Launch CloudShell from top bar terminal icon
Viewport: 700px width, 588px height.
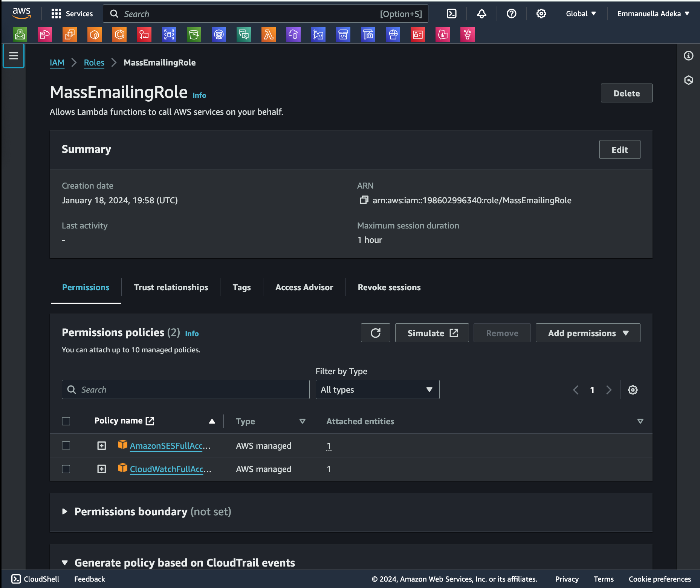click(x=451, y=14)
